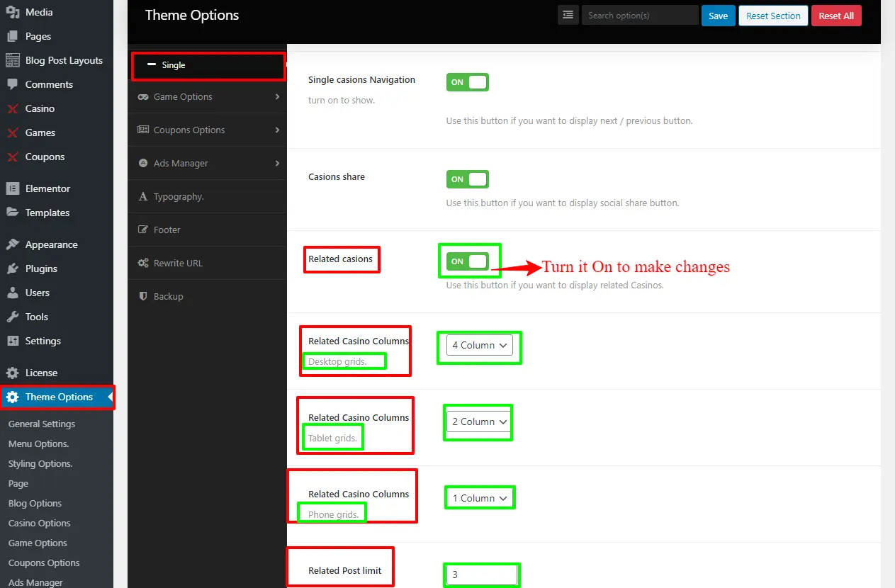Click the Blog Post Layouts icon

point(13,60)
